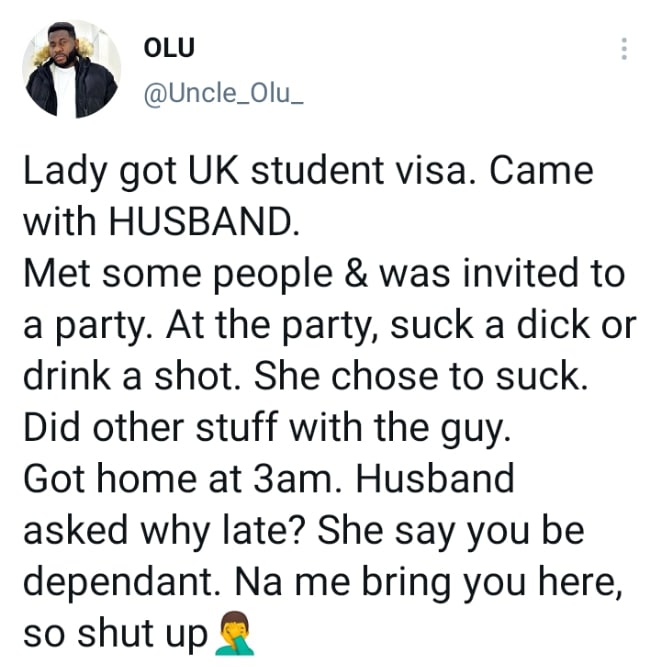
Task: Click the word "dependant" in the tweet
Action: point(120,584)
